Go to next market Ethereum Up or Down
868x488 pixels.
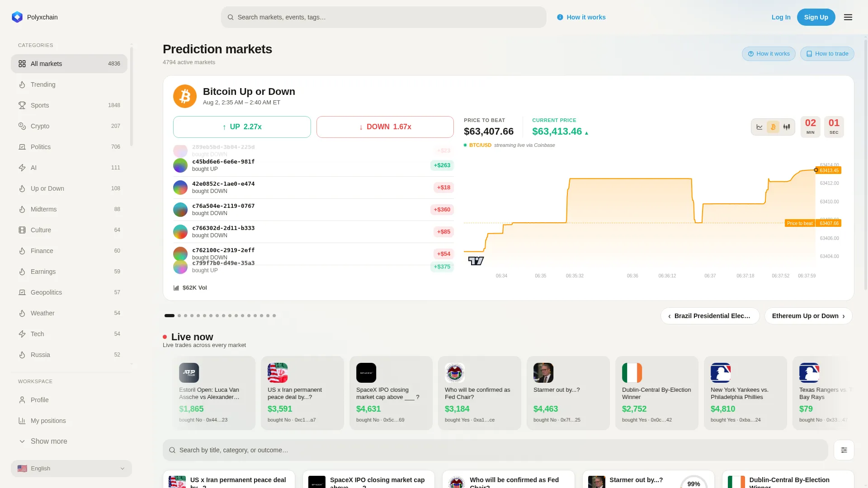808,316
